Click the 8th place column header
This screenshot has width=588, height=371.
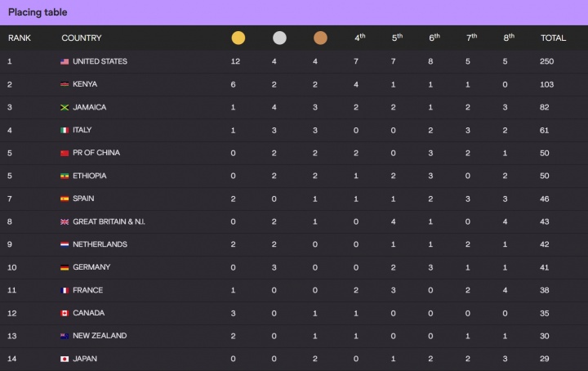pos(509,38)
